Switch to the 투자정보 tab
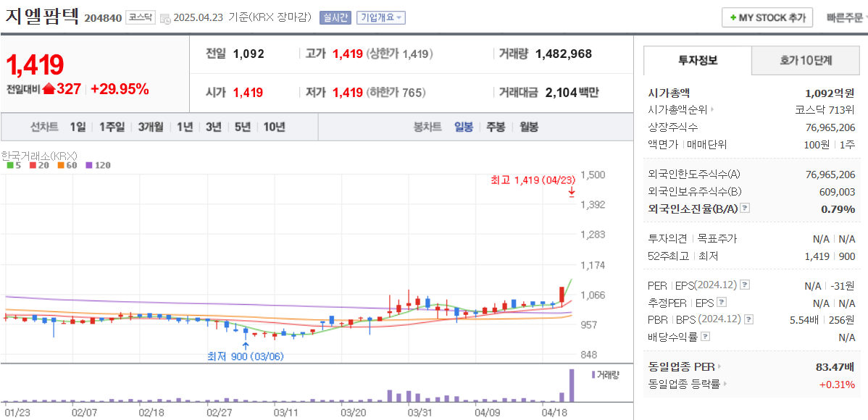This screenshot has width=868, height=420. point(698,60)
